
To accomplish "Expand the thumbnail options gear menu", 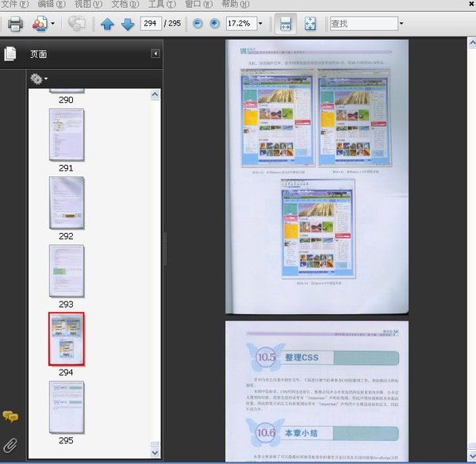I will tap(38, 79).
